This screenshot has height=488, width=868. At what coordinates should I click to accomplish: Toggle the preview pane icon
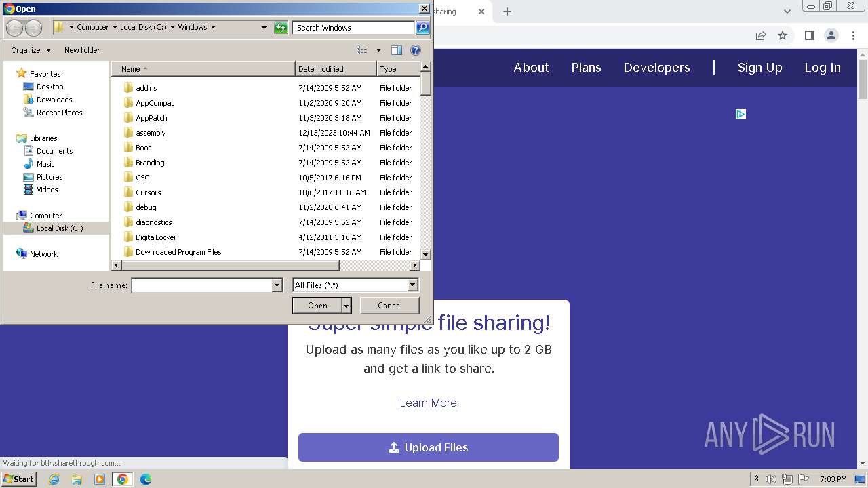[x=397, y=50]
